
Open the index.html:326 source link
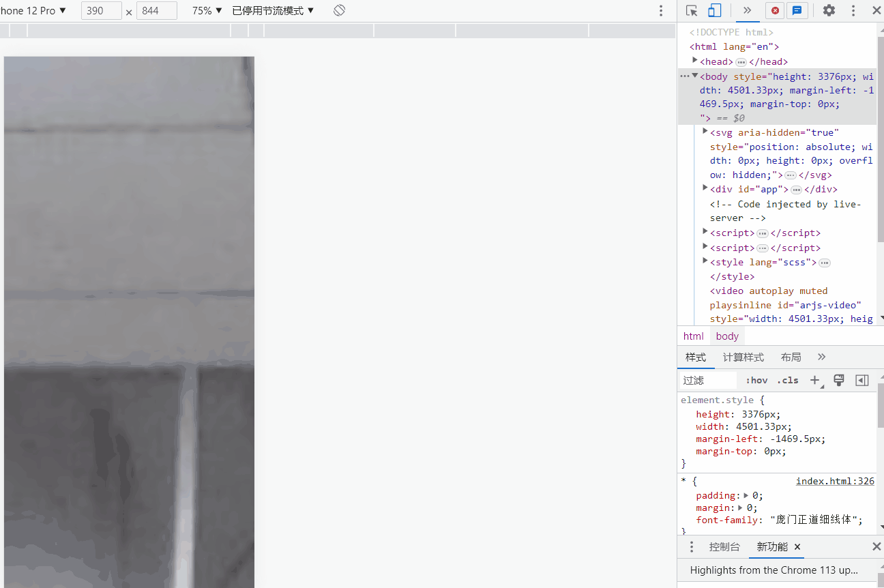(x=834, y=482)
